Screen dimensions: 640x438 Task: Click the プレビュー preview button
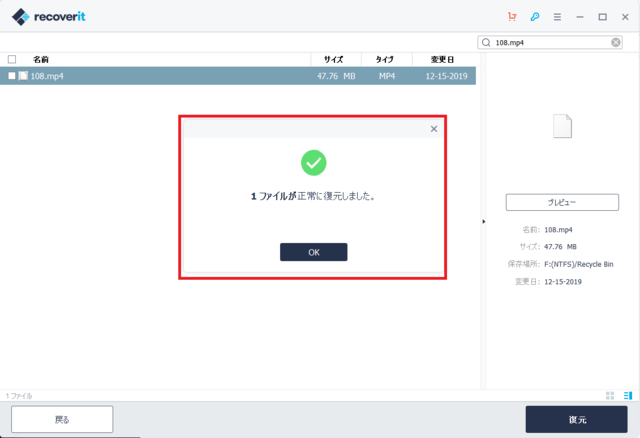[x=562, y=202]
